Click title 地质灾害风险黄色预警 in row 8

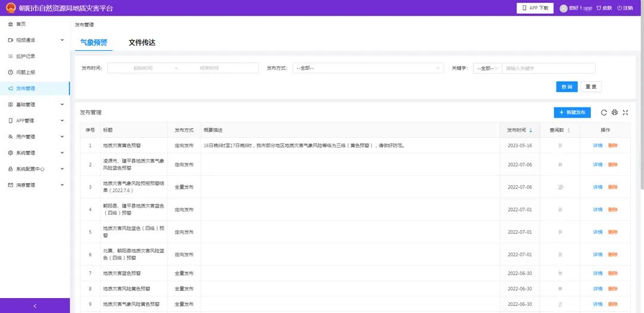tap(126, 289)
